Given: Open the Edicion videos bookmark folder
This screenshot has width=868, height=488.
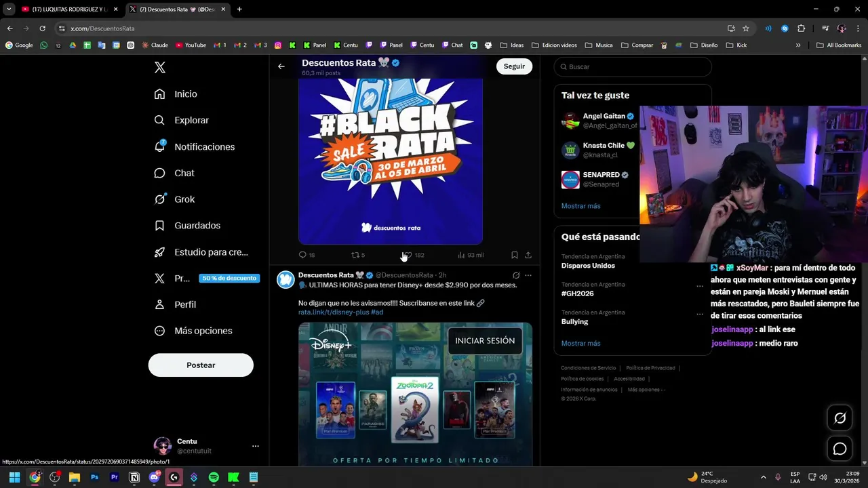Looking at the screenshot, I should (554, 45).
